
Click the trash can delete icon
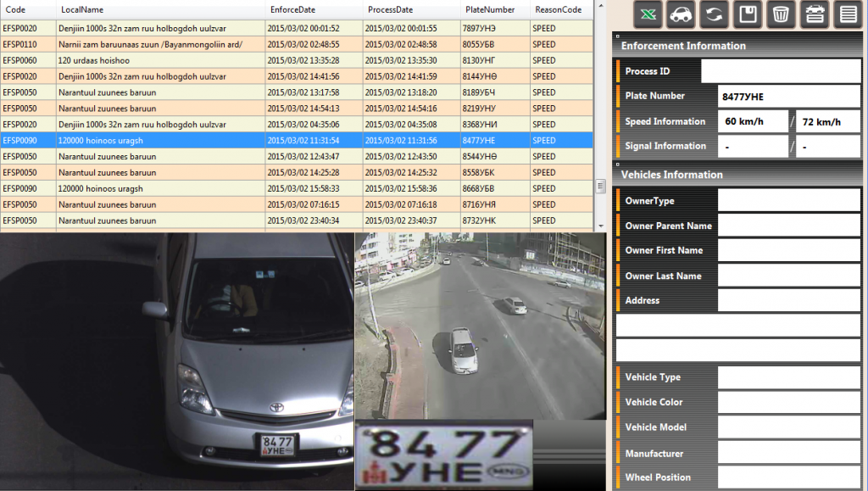(x=780, y=14)
